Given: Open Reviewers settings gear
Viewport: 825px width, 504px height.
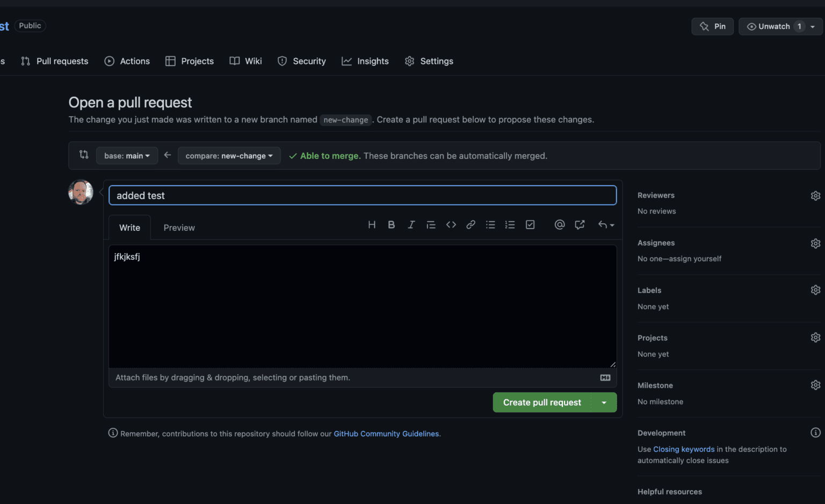Looking at the screenshot, I should click(815, 195).
